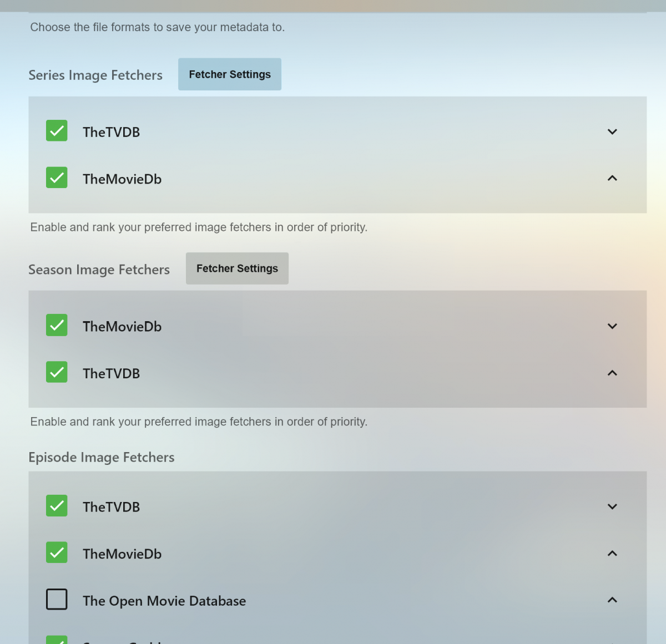Toggle the partially visible last episode fetcher checkbox
This screenshot has height=644, width=666.
point(57,640)
